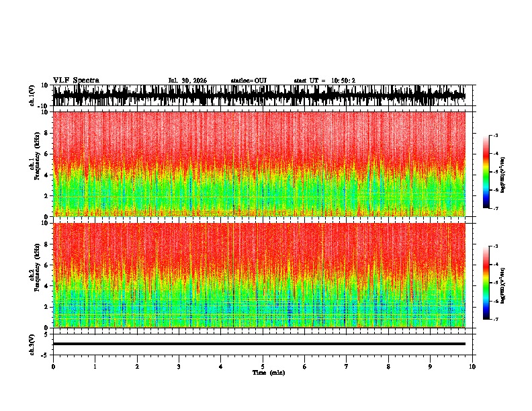Viewport: 532px width, 411px height.
Task: Click the 'VLF Spectra' plot title
Action: [x=76, y=81]
